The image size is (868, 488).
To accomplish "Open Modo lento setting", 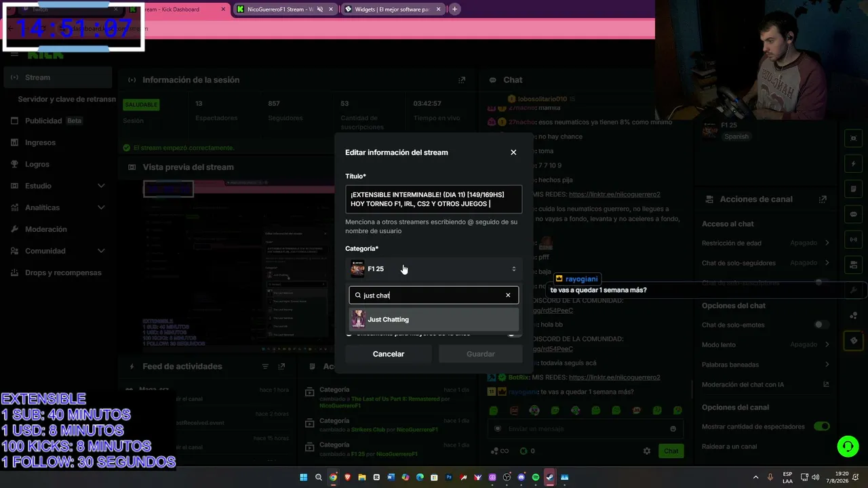I will pos(766,344).
